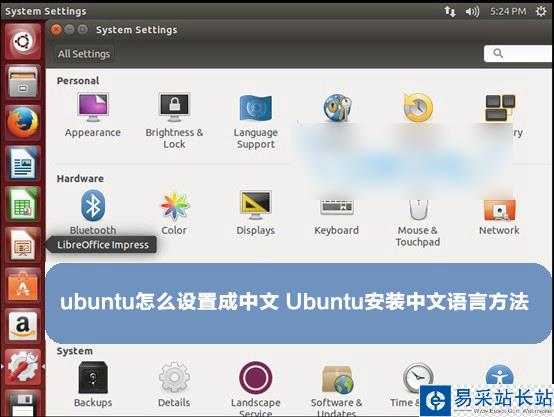Open Language Support settings

tap(255, 121)
